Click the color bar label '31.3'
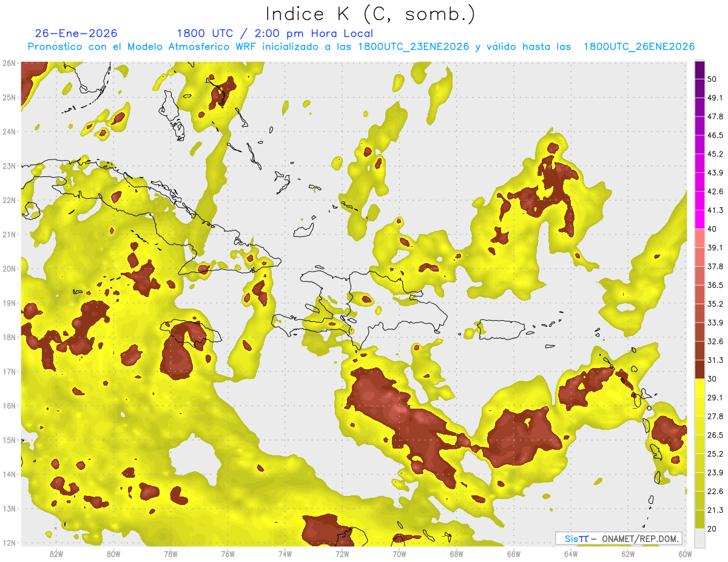Image resolution: width=728 pixels, height=562 pixels. click(715, 360)
